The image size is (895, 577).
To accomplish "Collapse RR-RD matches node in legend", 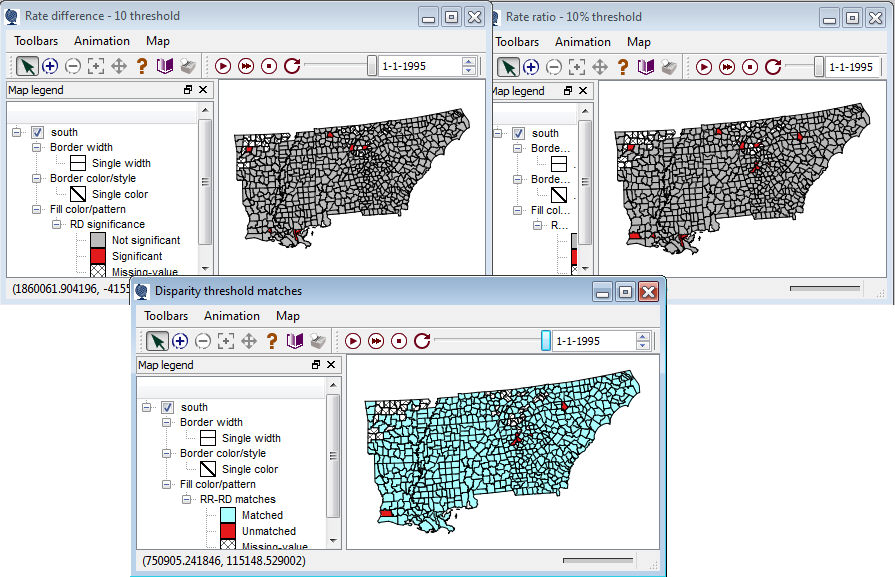I will click(187, 499).
